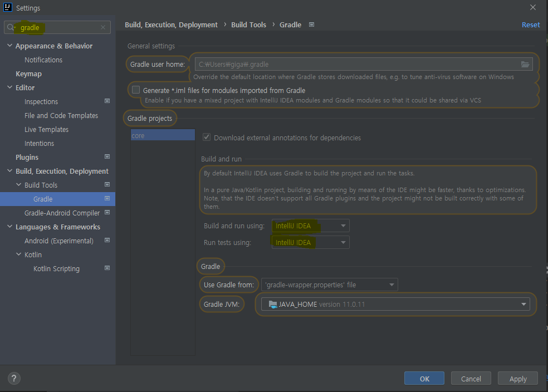This screenshot has height=392, width=548.
Task: Open File and Code Templates settings
Action: [x=61, y=116]
